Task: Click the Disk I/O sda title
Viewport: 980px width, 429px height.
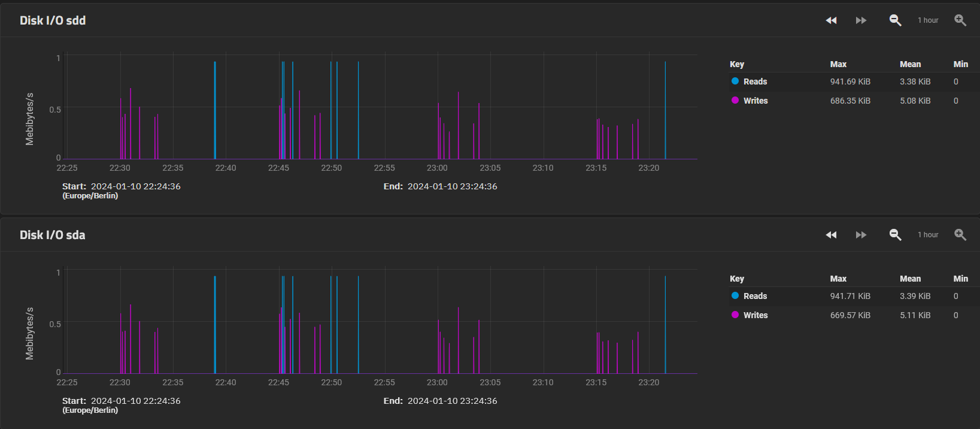Action: pos(53,235)
